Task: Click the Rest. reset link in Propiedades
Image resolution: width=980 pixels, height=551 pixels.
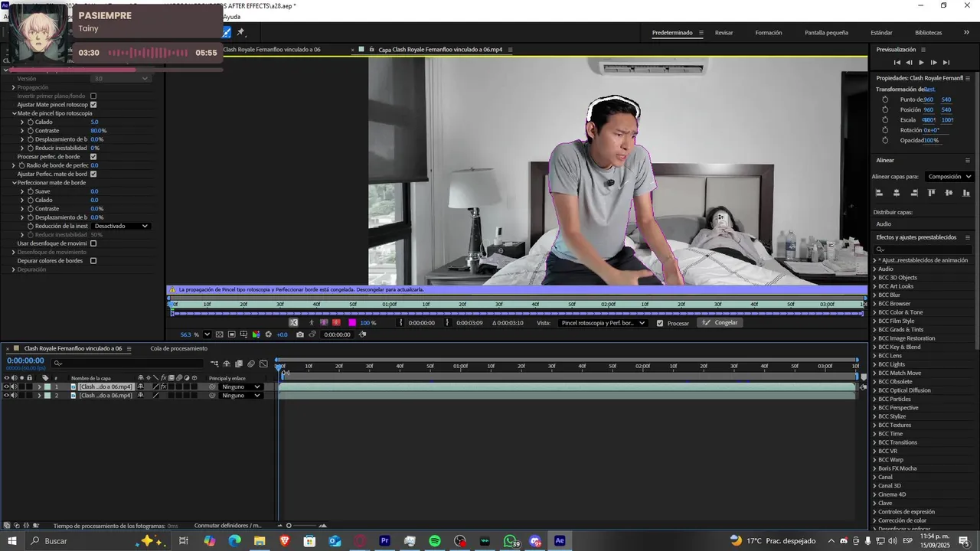Action: pyautogui.click(x=930, y=90)
